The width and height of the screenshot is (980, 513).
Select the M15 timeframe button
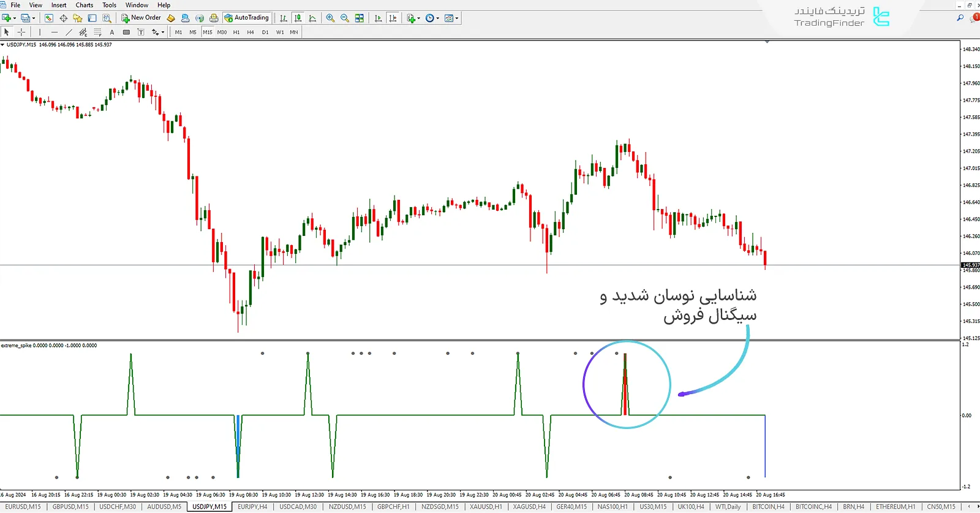208,32
